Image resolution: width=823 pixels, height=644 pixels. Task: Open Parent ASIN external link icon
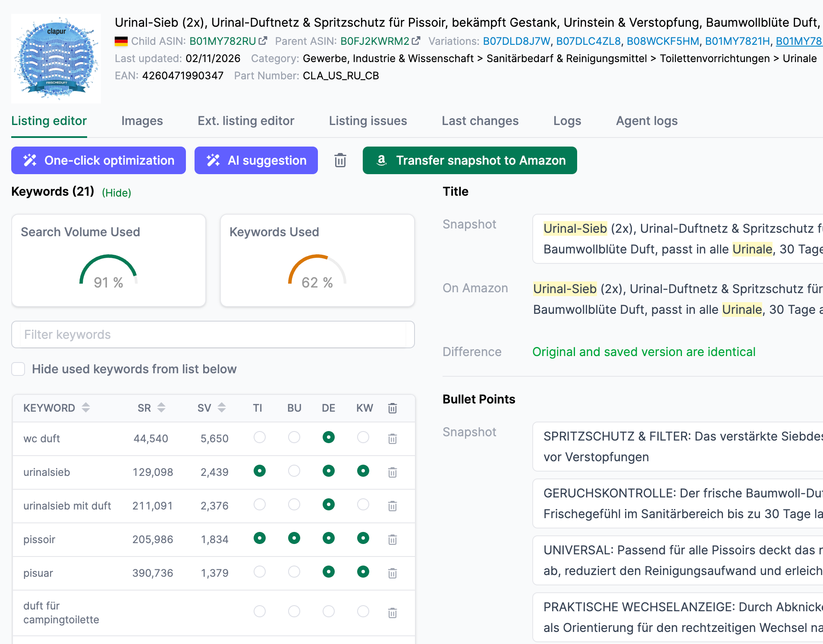tap(416, 41)
